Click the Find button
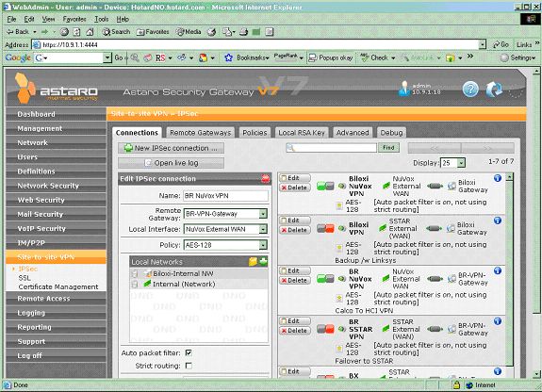Screen dimensions: 542x392 pyautogui.click(x=388, y=148)
